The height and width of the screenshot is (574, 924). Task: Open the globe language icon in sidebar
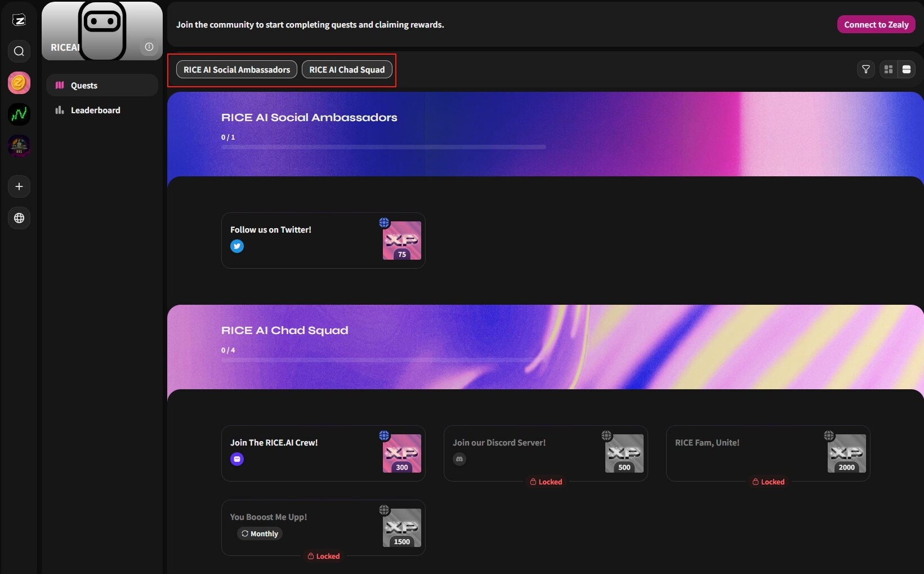point(19,218)
